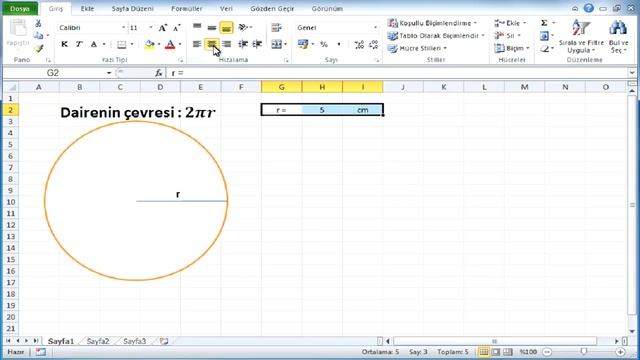The height and width of the screenshot is (360, 640).
Task: Switch to the Ekle tab
Action: 87,9
